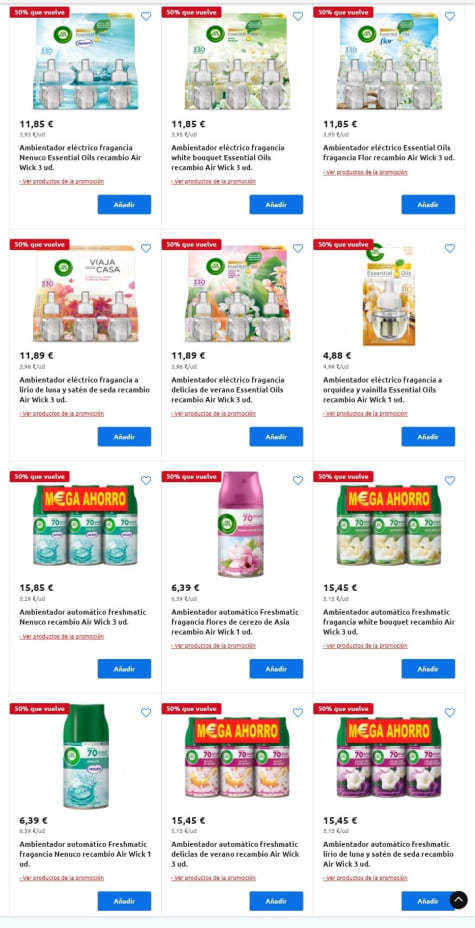Open promotion link under delicias de verano eléctrico

point(214,414)
